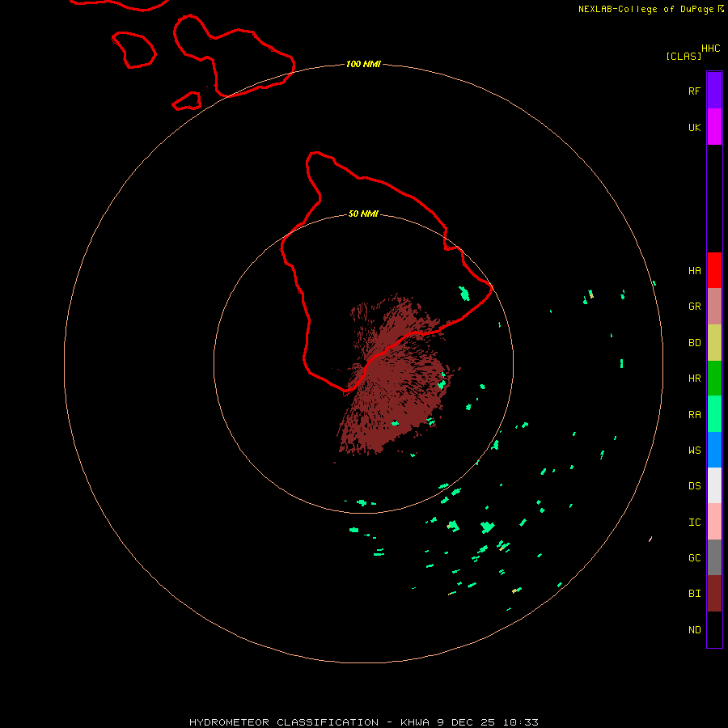The height and width of the screenshot is (728, 728).
Task: Click the "RF" legend label
Action: point(695,91)
